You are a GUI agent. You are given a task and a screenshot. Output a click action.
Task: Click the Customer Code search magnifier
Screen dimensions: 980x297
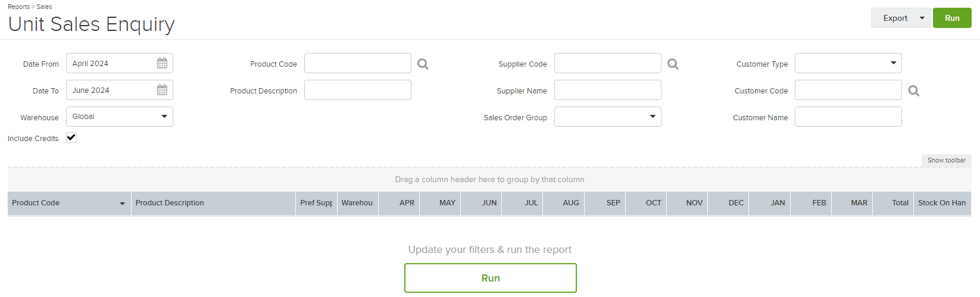(x=914, y=90)
